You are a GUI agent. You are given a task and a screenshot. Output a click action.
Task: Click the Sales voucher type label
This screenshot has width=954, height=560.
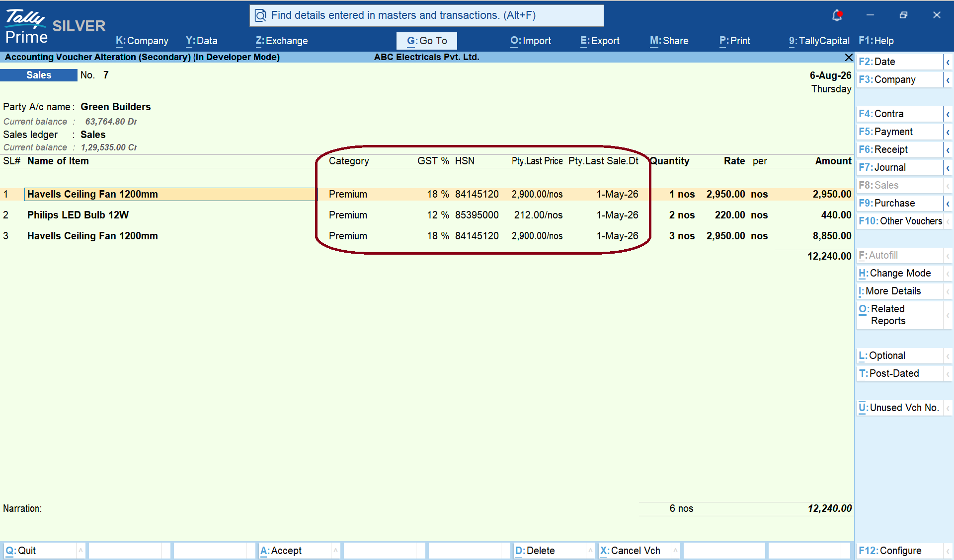pyautogui.click(x=39, y=75)
